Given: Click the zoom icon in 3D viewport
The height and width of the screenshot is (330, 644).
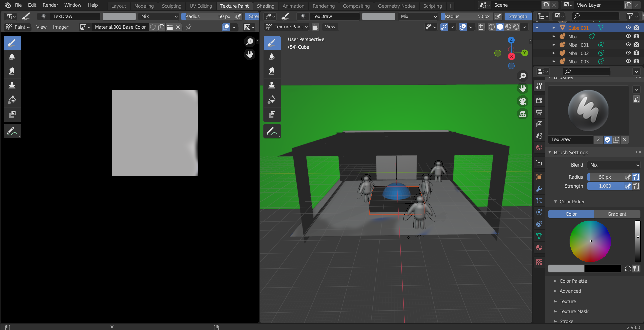Looking at the screenshot, I should click(523, 76).
